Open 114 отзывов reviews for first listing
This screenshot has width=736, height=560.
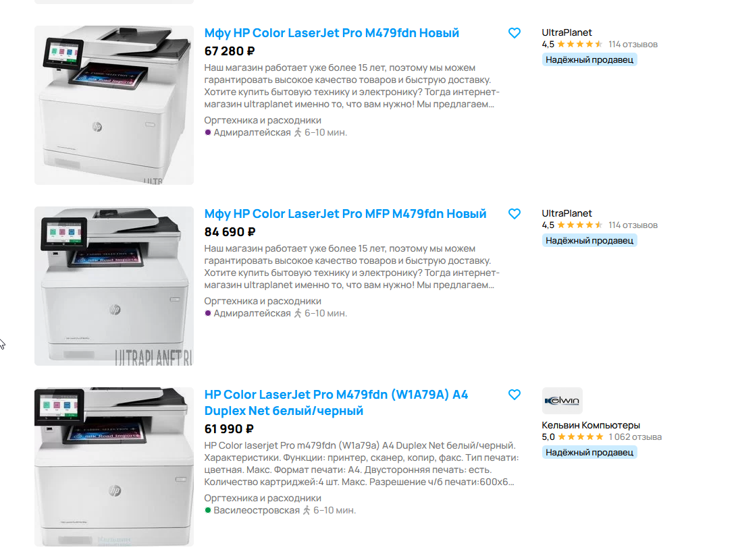tap(633, 45)
